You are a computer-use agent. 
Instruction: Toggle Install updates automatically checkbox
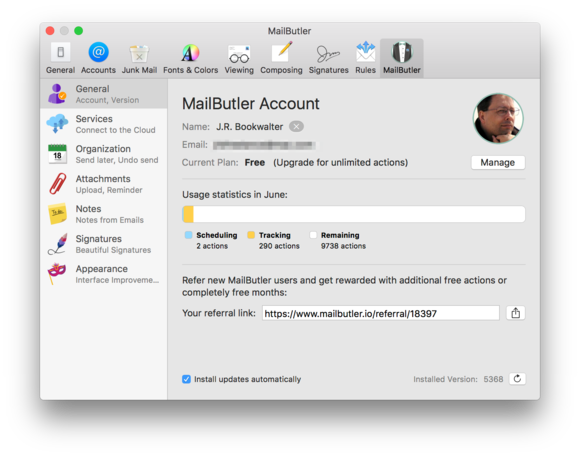point(186,379)
